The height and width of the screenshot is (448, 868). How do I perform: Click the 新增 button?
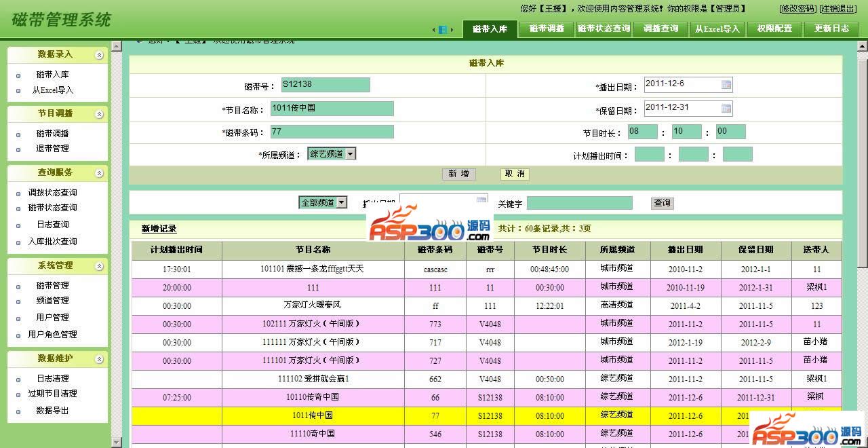pyautogui.click(x=459, y=174)
